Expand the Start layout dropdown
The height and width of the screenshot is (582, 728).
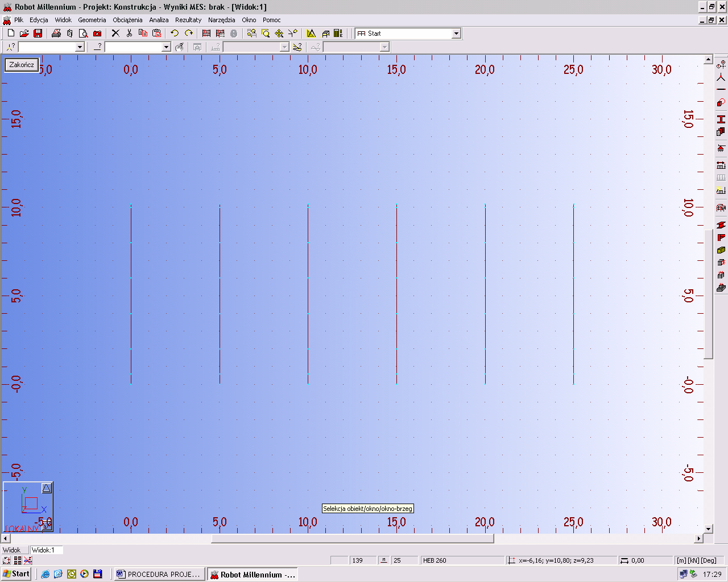click(x=456, y=34)
